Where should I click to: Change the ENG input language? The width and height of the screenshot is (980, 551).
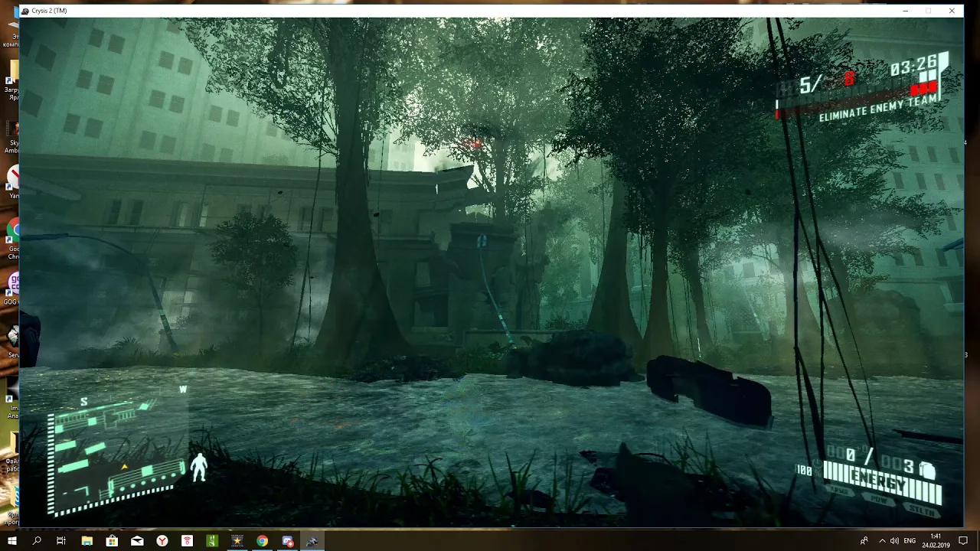(x=910, y=541)
